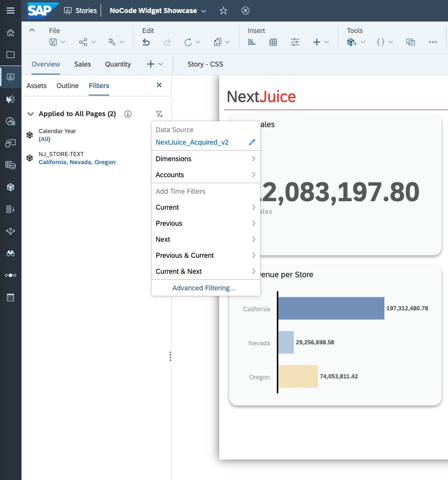Image resolution: width=448 pixels, height=480 pixels.
Task: Expand the Dimensions filter category
Action: pyautogui.click(x=206, y=159)
